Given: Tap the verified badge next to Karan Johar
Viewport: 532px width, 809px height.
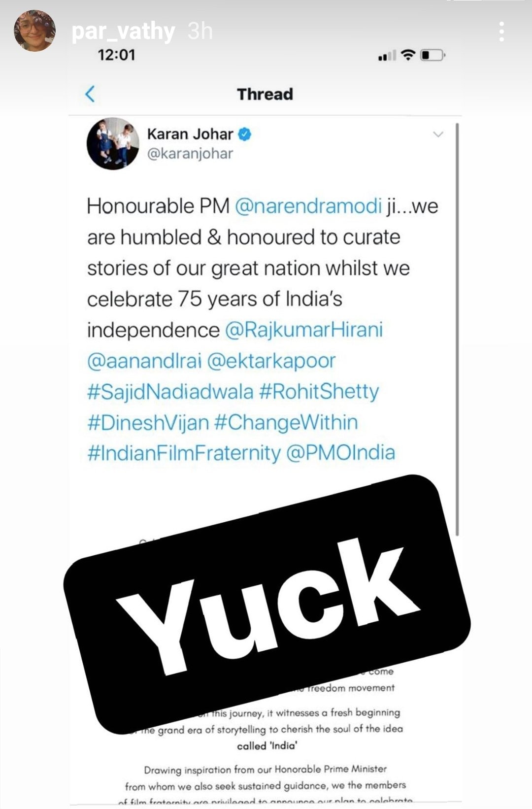Looking at the screenshot, I should point(245,134).
